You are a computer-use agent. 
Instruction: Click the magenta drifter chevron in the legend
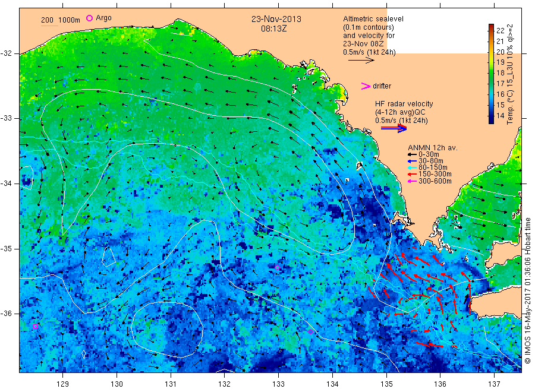[x=366, y=86]
